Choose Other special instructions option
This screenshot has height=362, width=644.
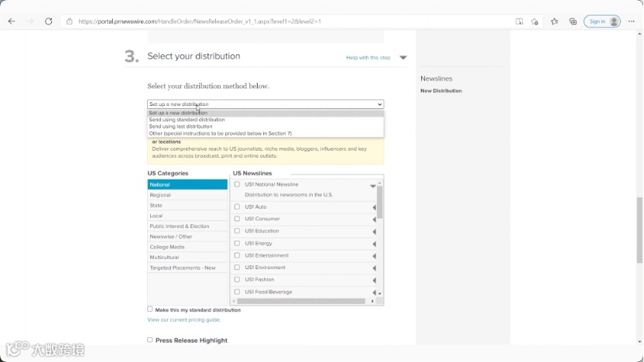(x=265, y=133)
